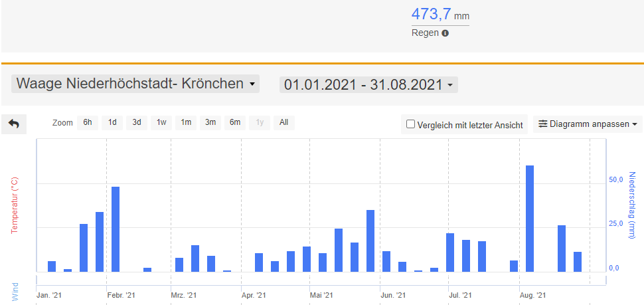
Task: Open the date range 01.01.2021 - 31.08.2021 picker
Action: pos(368,84)
